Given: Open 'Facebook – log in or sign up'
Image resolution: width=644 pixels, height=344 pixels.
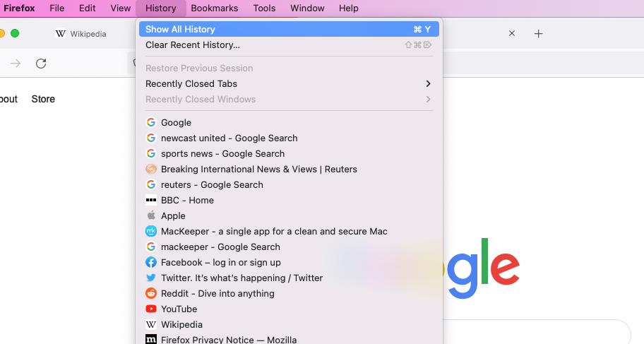Looking at the screenshot, I should pyautogui.click(x=289, y=263).
